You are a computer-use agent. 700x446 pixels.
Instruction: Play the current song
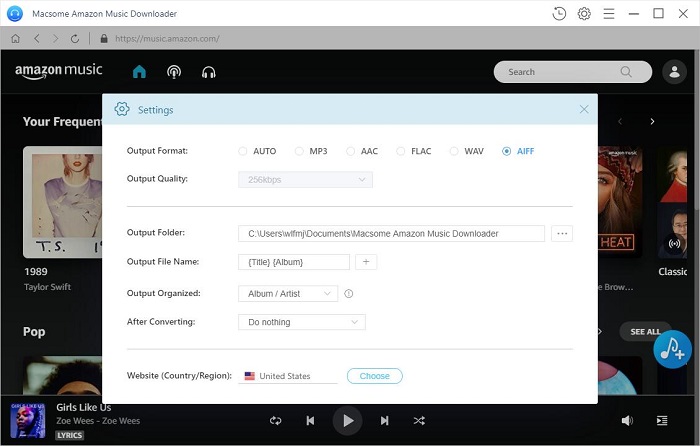(347, 421)
